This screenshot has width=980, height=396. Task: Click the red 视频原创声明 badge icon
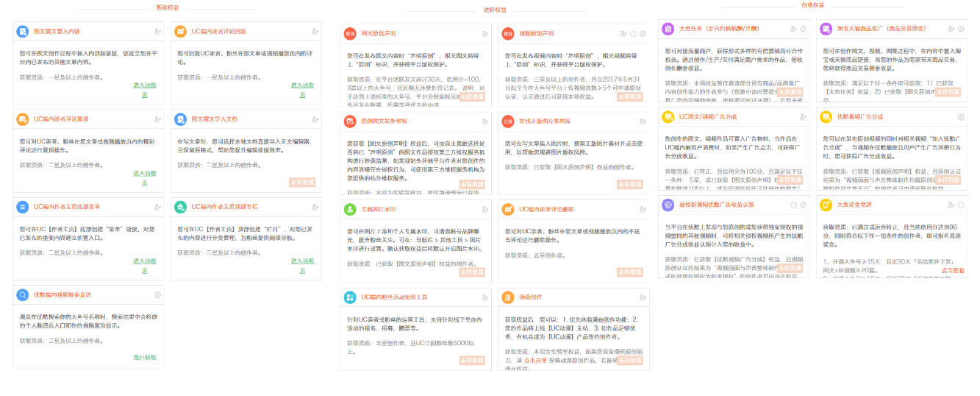508,34
